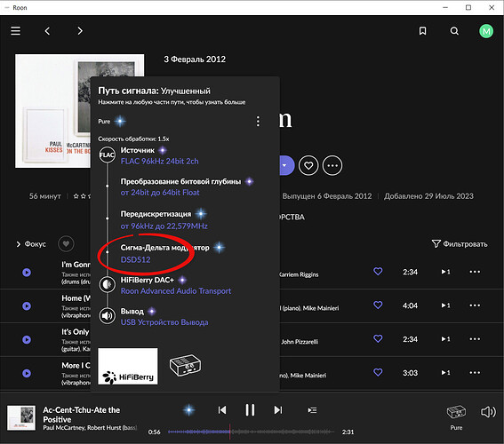
Task: Click Преобразование битовой глубины heading
Action: (180, 182)
